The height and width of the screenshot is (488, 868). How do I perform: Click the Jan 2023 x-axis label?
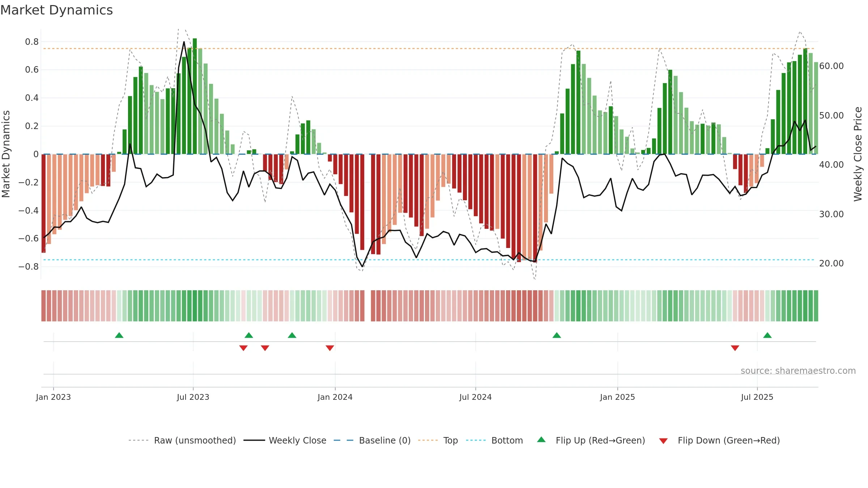coord(54,397)
